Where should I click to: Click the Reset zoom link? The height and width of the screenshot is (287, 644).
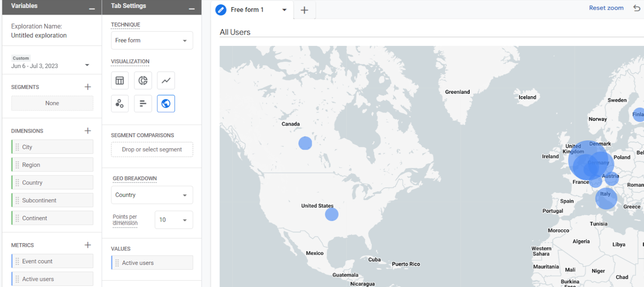point(606,8)
